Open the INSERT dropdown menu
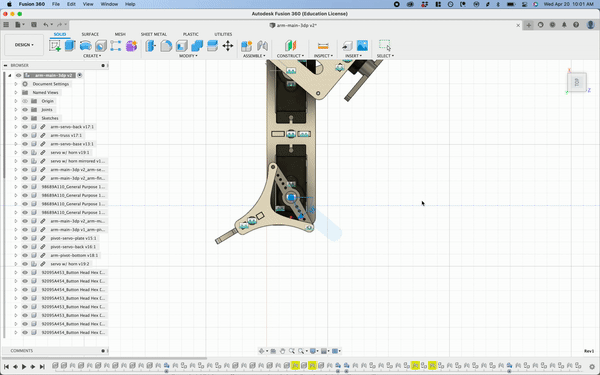The image size is (600, 375). point(353,56)
